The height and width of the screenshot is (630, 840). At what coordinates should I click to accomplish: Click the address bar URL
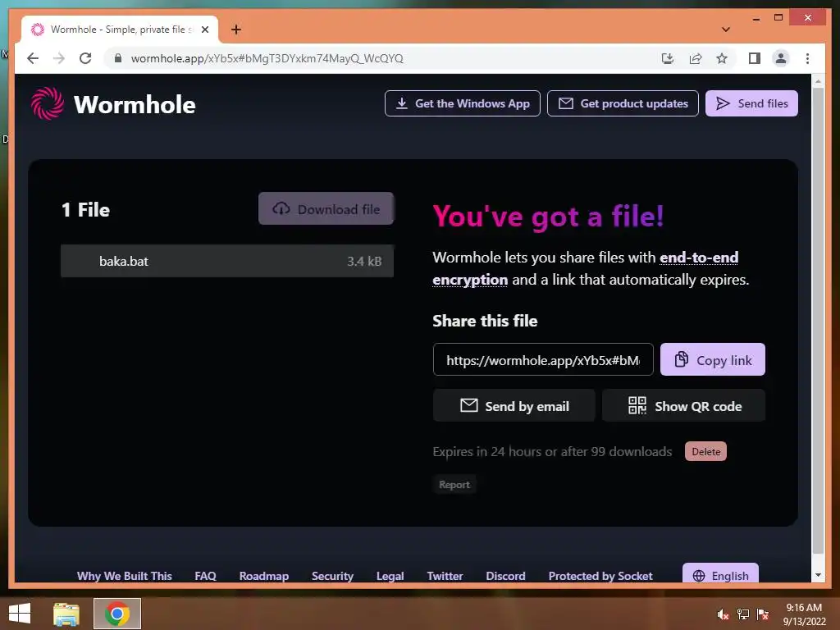[267, 58]
